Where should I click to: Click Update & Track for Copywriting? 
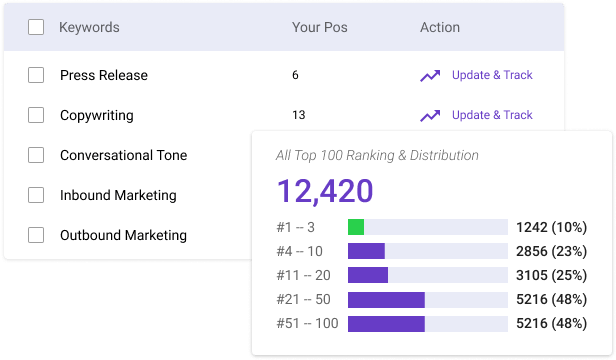coord(492,115)
